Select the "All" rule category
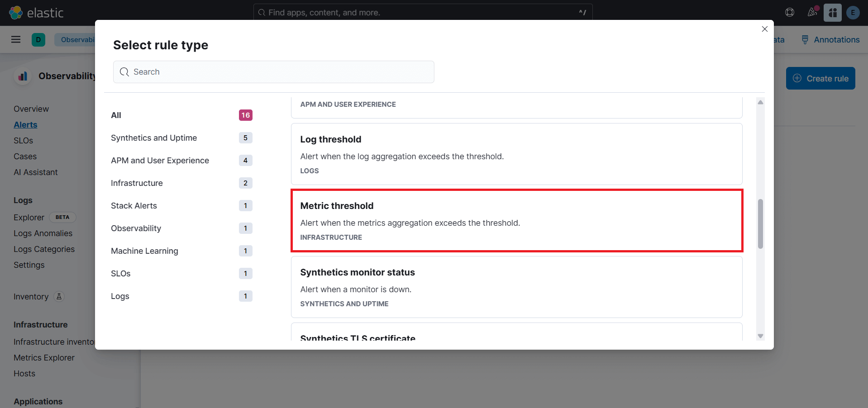This screenshot has width=868, height=408. point(116,115)
